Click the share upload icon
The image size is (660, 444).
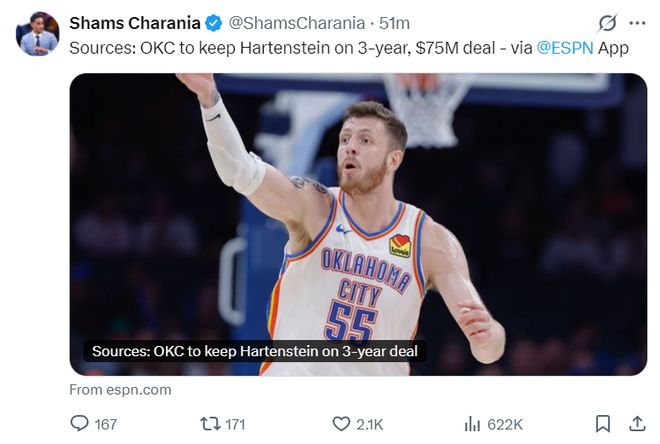637,424
